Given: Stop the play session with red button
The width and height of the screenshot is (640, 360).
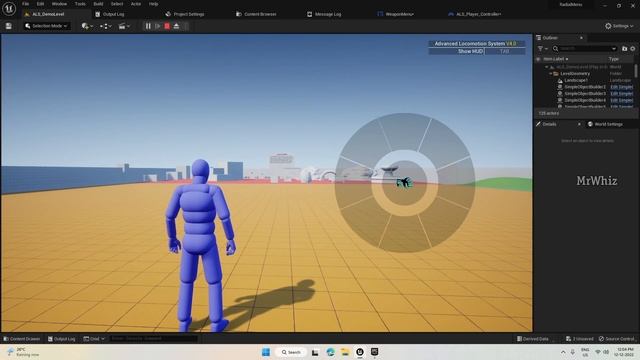Looking at the screenshot, I should coord(167,26).
